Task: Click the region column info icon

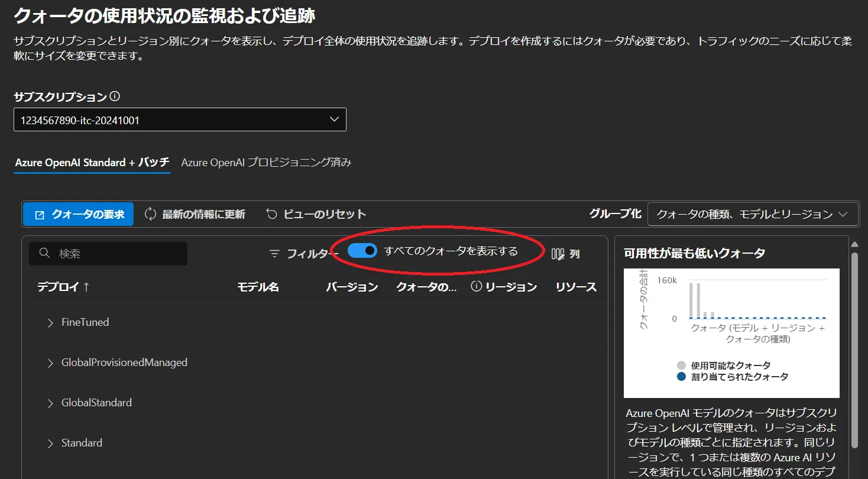Action: pyautogui.click(x=477, y=287)
